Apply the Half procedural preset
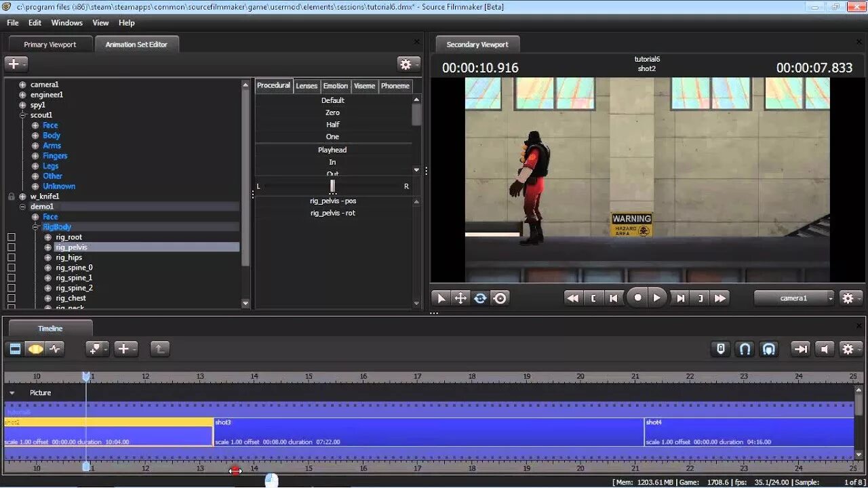The width and height of the screenshot is (868, 488). 333,125
